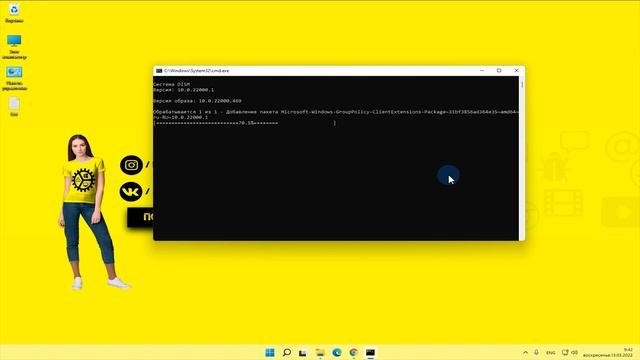Select the This PC monitor desktop icon

14,47
